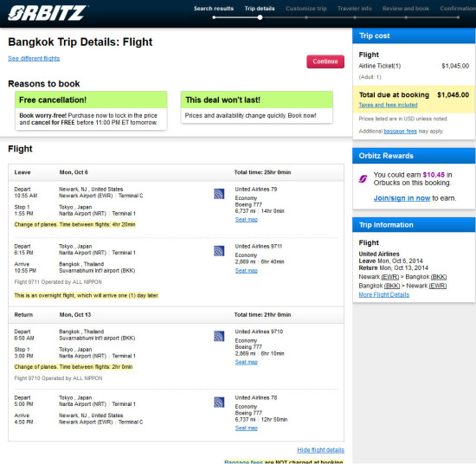Open Seat map for United Airlines 79
The width and height of the screenshot is (476, 464).
coord(246,220)
